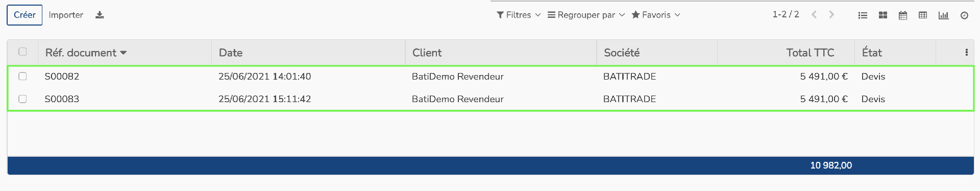Click the total 10 982,00 in footer

point(831,165)
